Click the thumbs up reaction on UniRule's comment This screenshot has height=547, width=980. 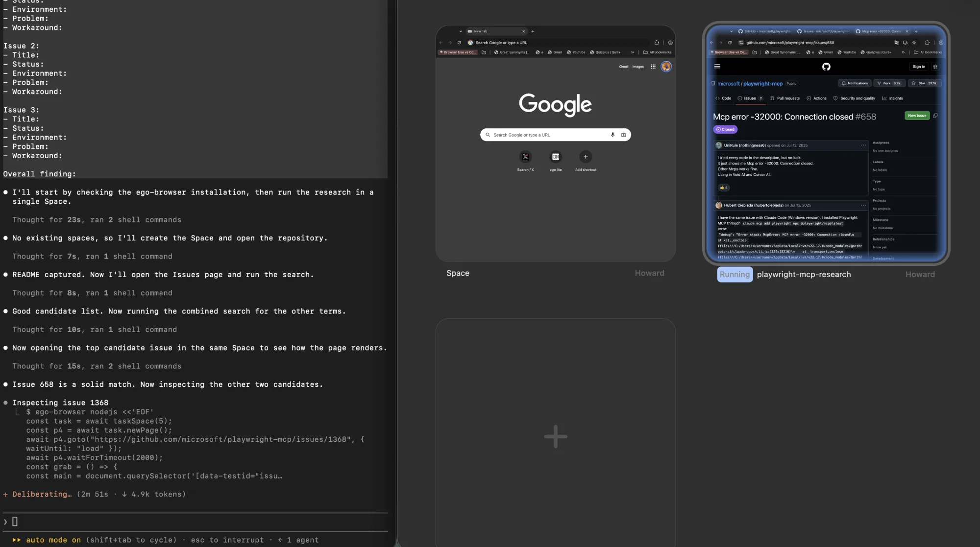(x=723, y=188)
